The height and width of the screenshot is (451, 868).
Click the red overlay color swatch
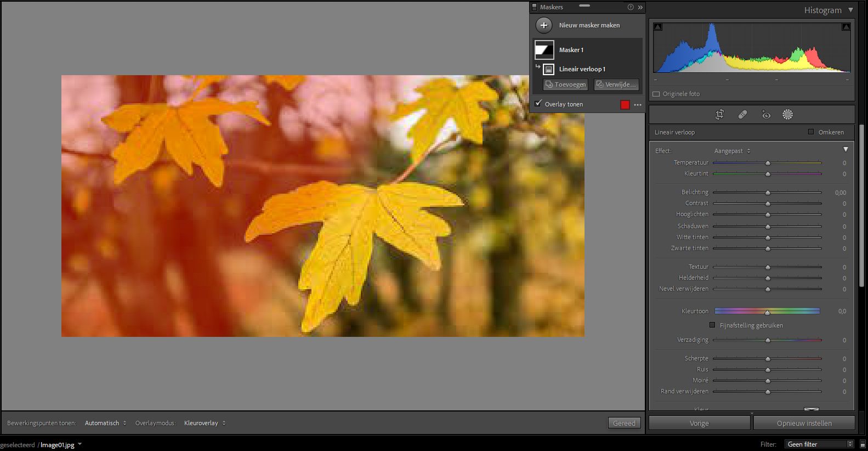point(625,105)
